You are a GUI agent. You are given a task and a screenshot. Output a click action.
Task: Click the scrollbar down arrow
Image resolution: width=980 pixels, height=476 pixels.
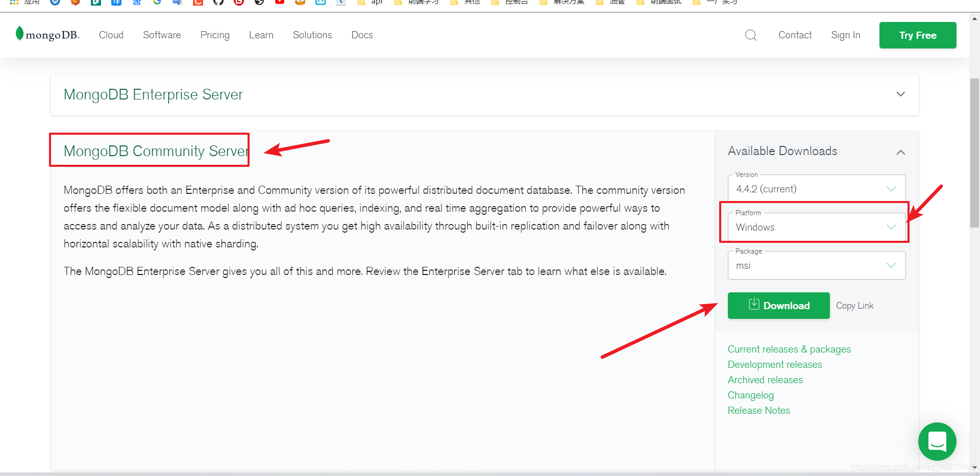click(x=974, y=467)
